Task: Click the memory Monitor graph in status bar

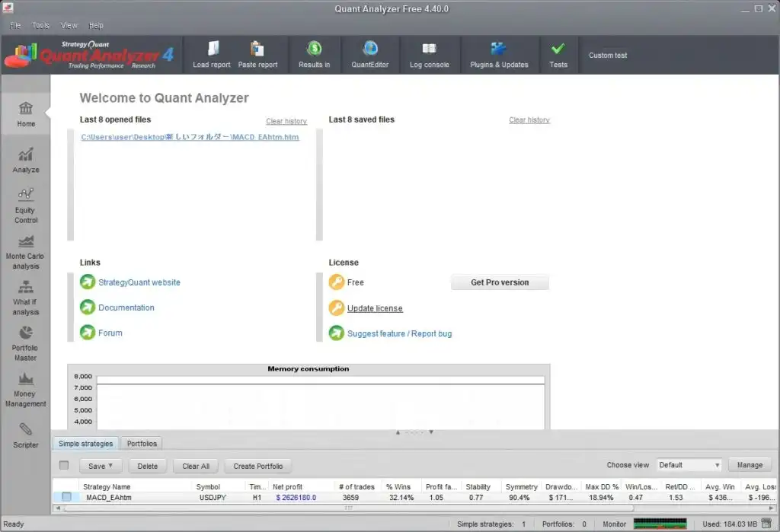Action: coord(660,524)
